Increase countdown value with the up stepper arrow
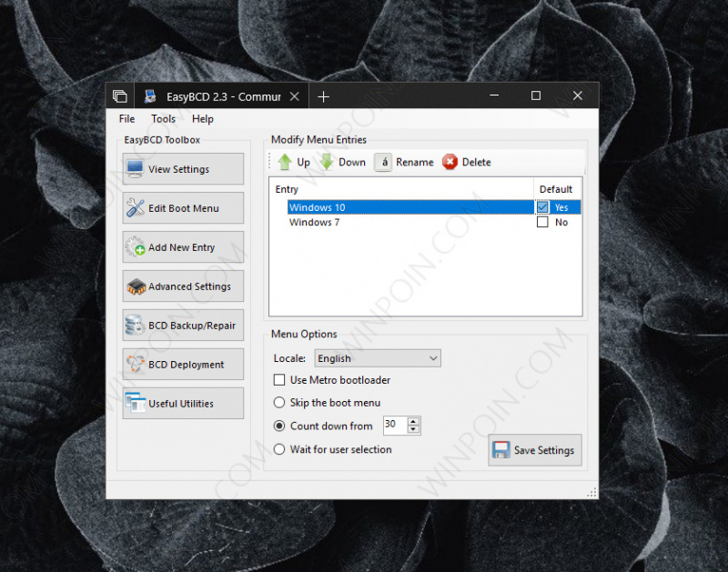 [413, 421]
